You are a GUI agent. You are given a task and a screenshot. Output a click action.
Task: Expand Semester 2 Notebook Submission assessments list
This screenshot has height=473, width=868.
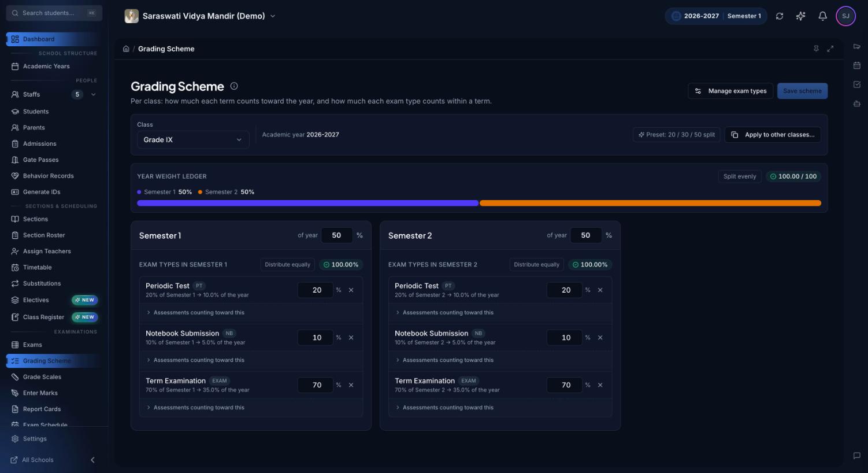pyautogui.click(x=444, y=360)
